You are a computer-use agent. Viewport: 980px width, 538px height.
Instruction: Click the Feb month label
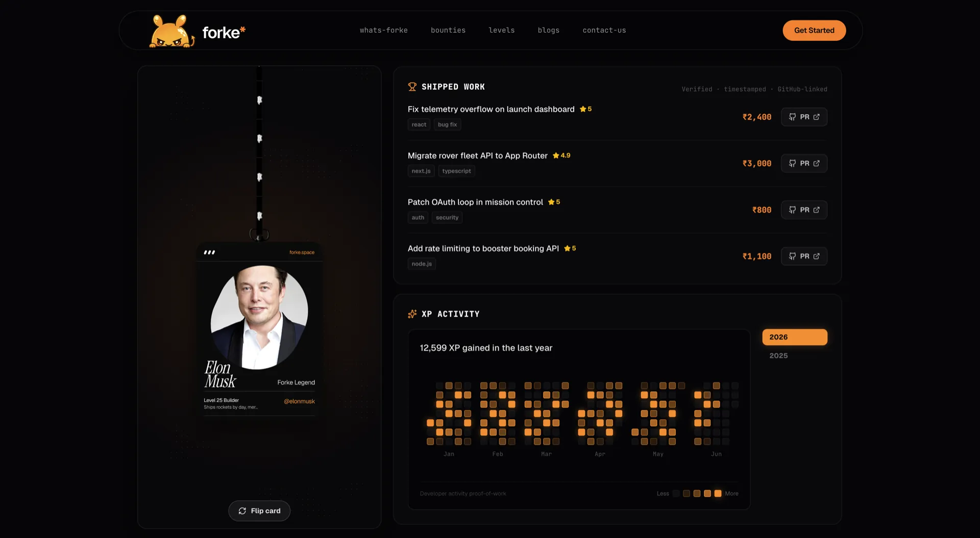(x=498, y=454)
